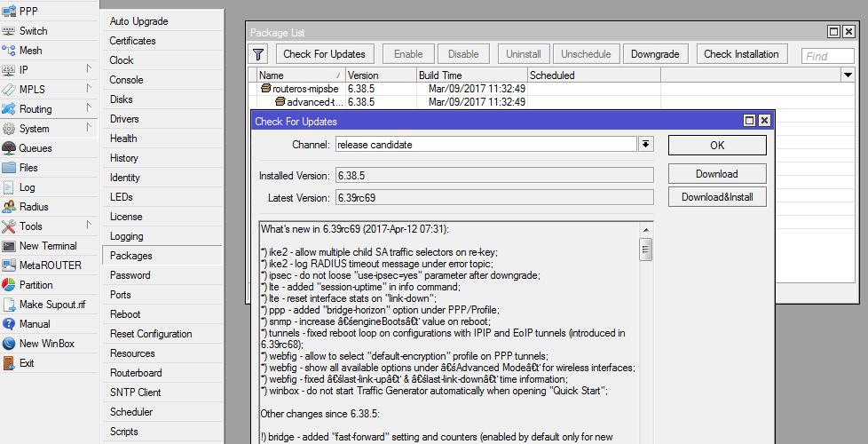This screenshot has width=868, height=444.
Task: Click the Download button
Action: point(717,174)
